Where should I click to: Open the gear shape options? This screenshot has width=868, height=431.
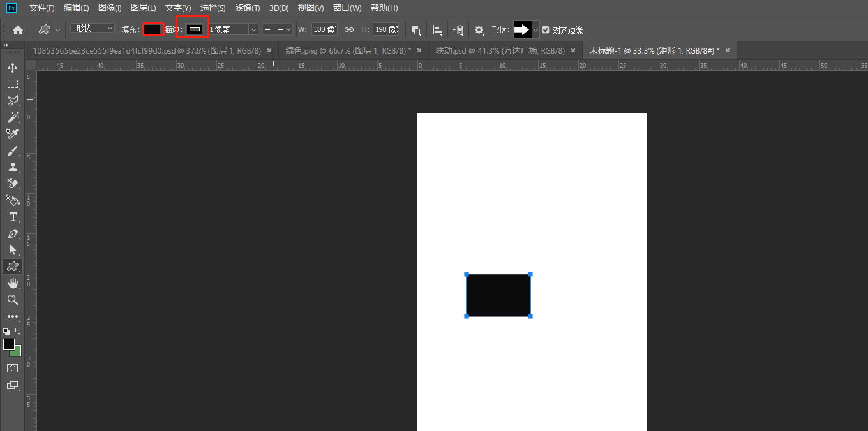[479, 30]
